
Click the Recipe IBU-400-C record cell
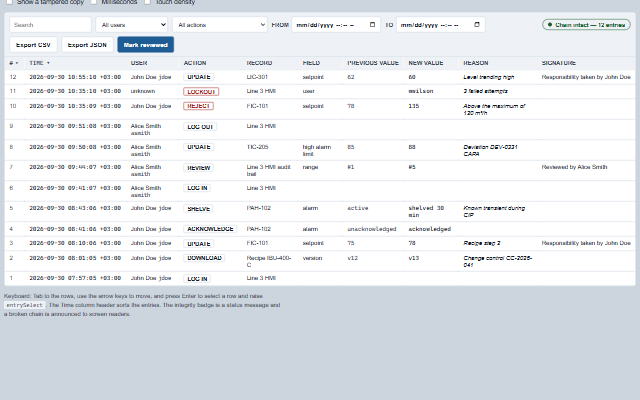pos(269,261)
